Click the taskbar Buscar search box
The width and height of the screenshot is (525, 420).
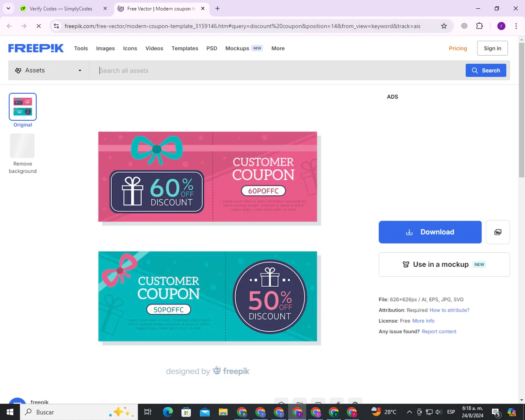click(79, 412)
